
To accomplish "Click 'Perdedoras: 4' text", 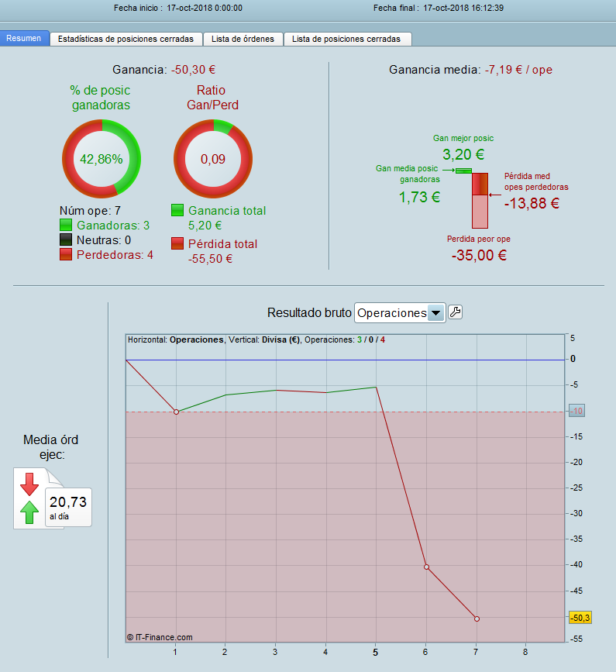I will point(115,255).
